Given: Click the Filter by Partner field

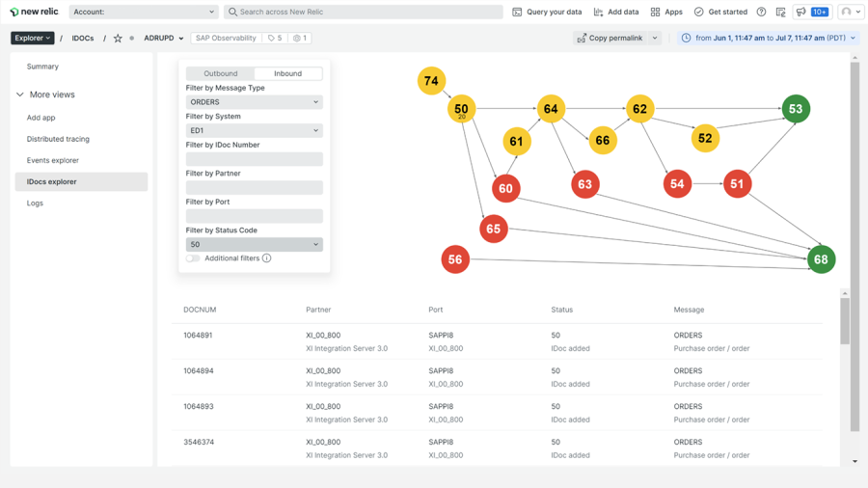Looking at the screenshot, I should [254, 187].
